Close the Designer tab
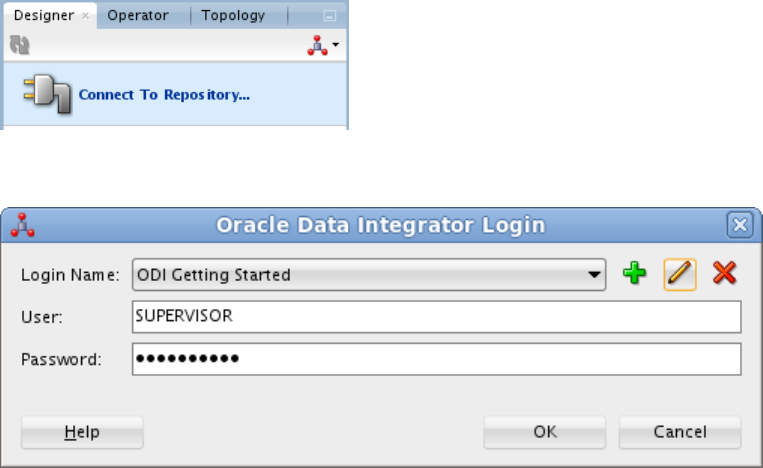Screen dimensions: 763x468 coord(86,16)
